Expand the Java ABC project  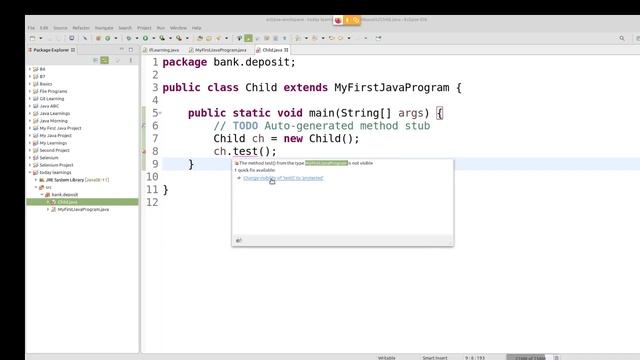tap(30, 106)
